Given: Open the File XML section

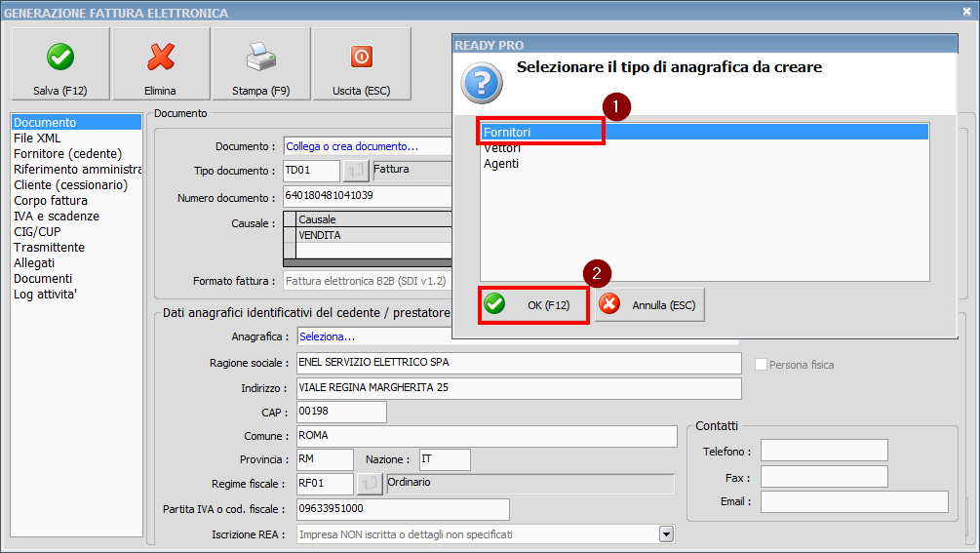Looking at the screenshot, I should click(x=37, y=138).
